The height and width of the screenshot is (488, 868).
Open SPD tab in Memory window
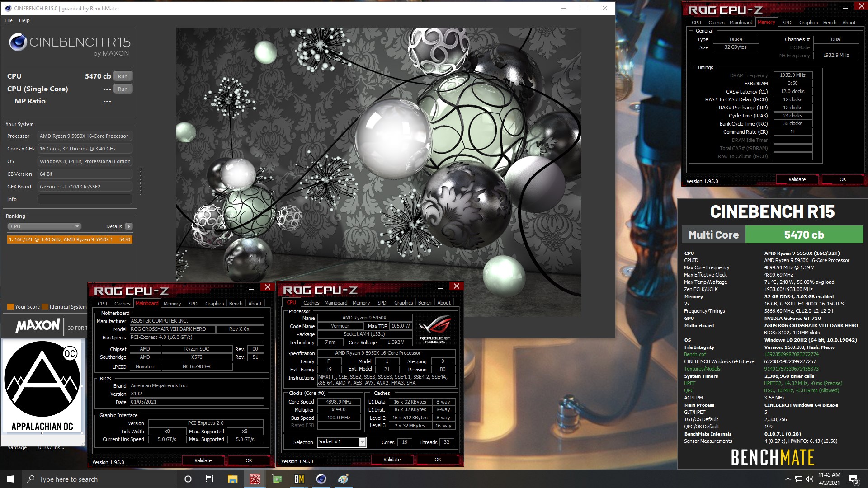tap(787, 23)
